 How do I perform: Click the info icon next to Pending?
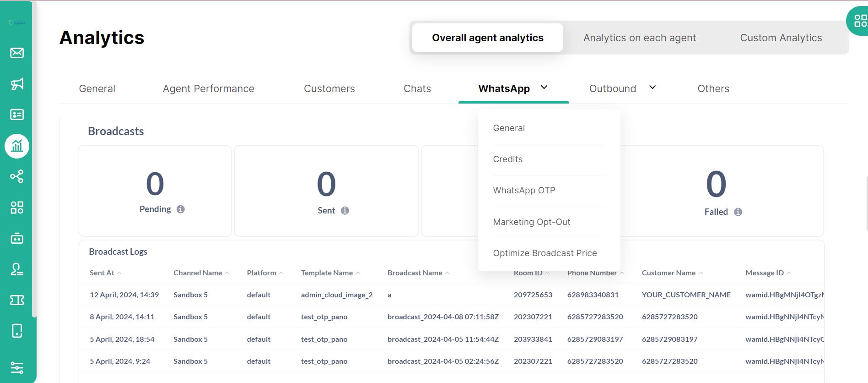[x=181, y=209]
